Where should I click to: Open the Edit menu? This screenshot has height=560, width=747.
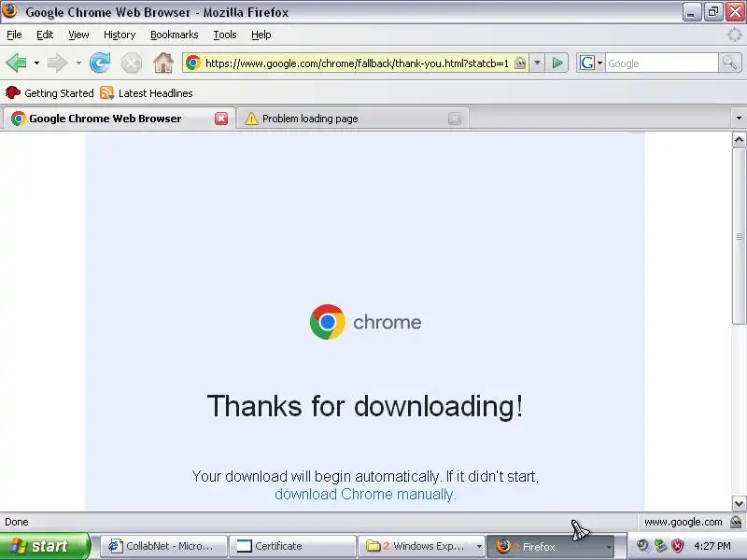(45, 35)
